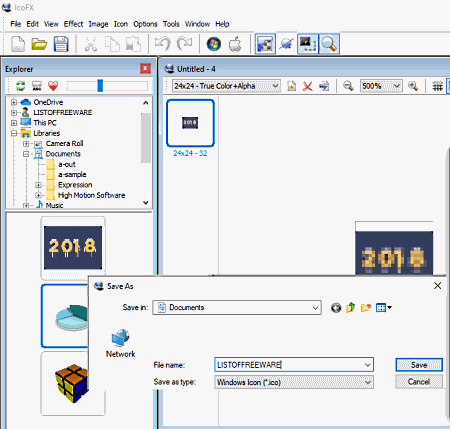Cut selection with scissors icon
Image resolution: width=450 pixels, height=429 pixels.
(91, 44)
